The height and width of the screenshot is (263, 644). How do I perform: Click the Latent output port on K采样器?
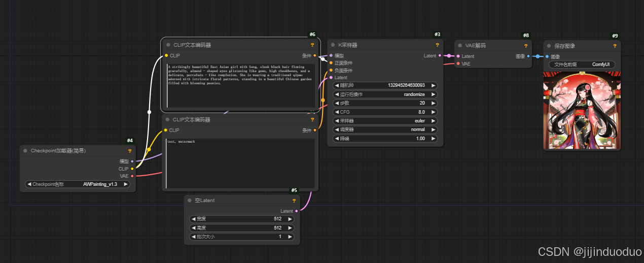pyautogui.click(x=440, y=56)
